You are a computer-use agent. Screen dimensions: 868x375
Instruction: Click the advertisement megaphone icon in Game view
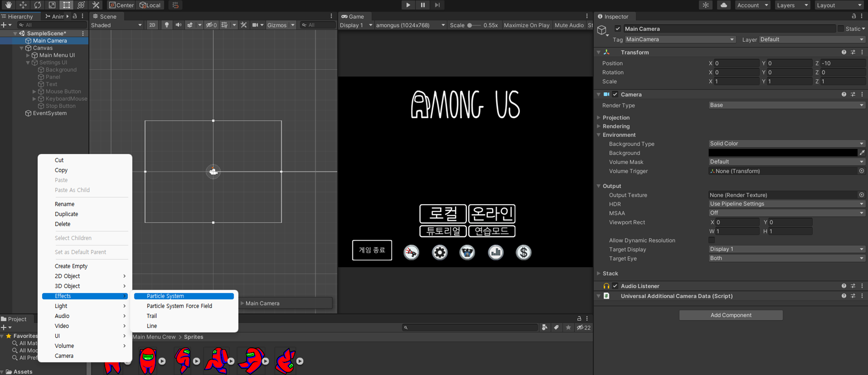tap(411, 252)
